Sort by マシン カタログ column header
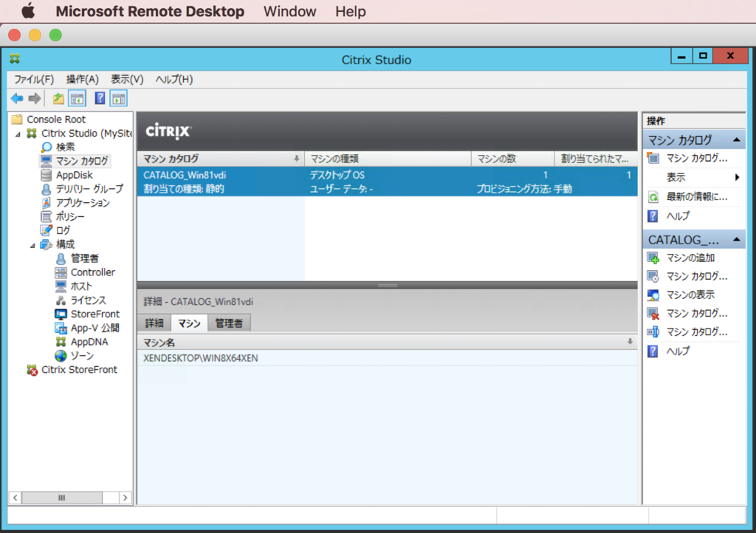Image resolution: width=756 pixels, height=533 pixels. tap(221, 159)
